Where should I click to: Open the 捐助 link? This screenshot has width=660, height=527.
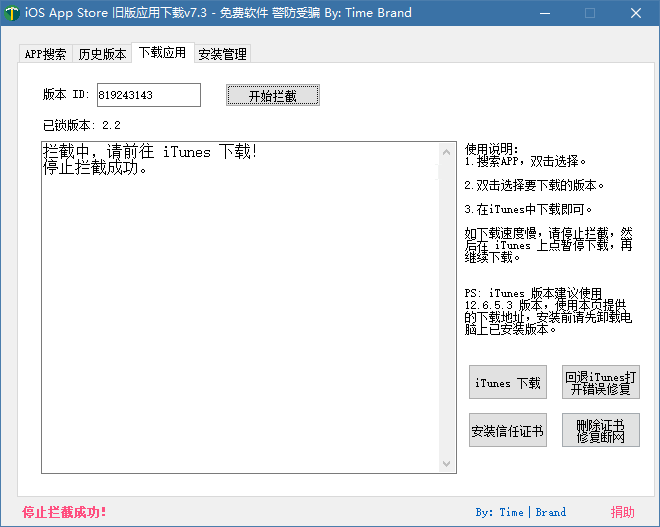tap(623, 512)
